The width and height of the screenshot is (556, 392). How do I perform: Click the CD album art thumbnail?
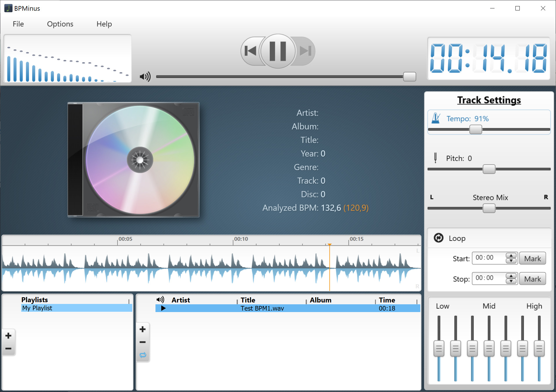tap(133, 160)
